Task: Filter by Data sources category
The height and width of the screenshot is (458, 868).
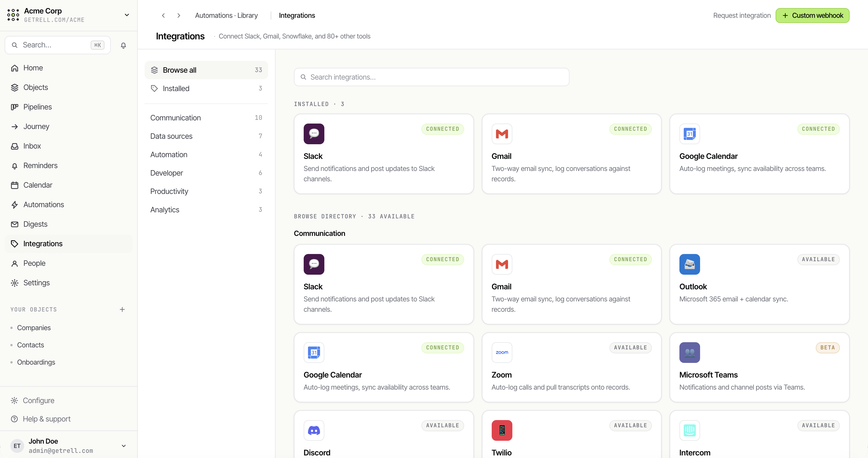Action: [206, 136]
